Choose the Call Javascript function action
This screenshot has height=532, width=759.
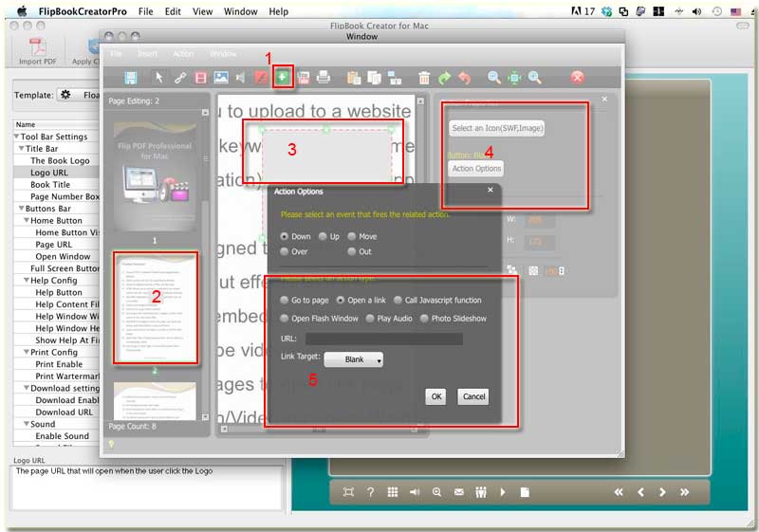pos(398,301)
